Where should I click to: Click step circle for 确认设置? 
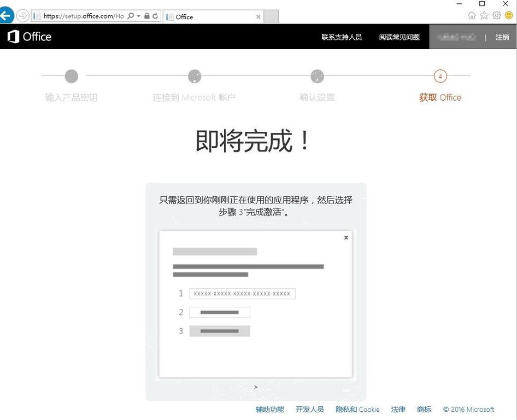(317, 76)
